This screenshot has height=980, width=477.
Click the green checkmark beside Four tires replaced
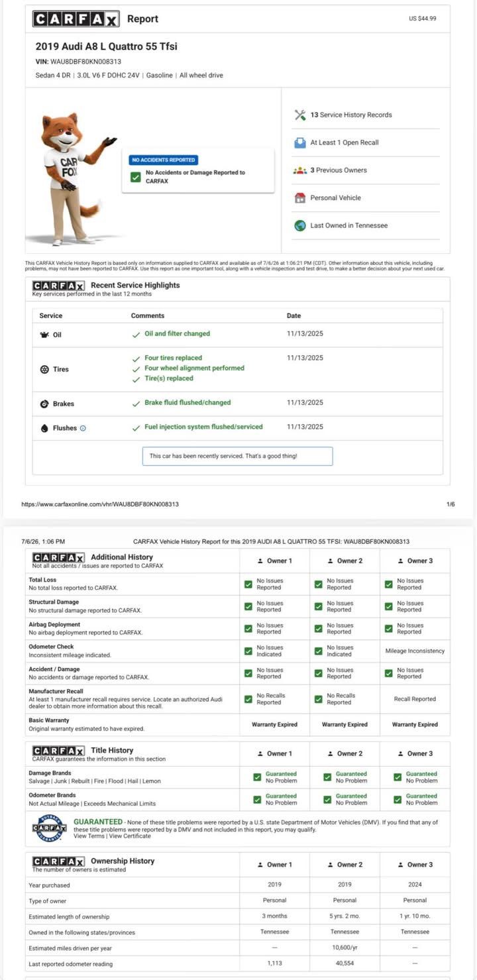(136, 358)
